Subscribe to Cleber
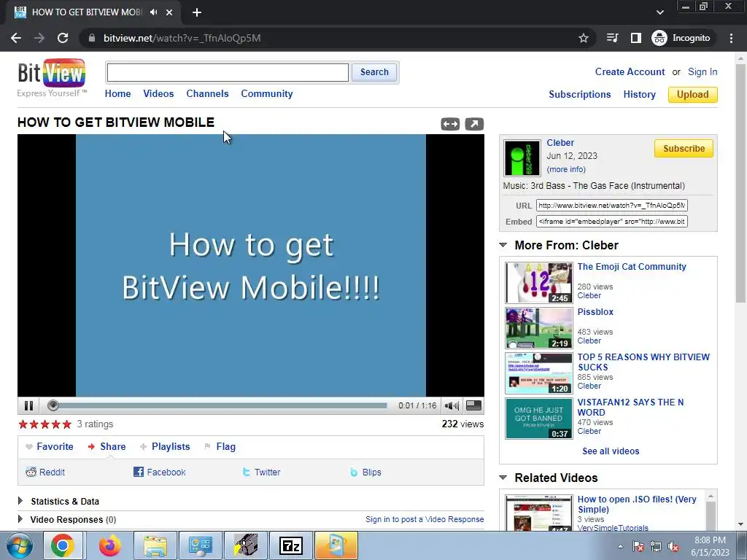This screenshot has width=747, height=560. 684,149
